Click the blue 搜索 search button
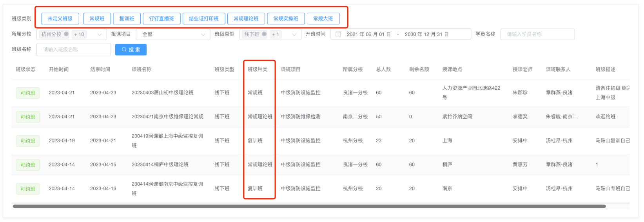The height and width of the screenshot is (222, 644). [131, 50]
